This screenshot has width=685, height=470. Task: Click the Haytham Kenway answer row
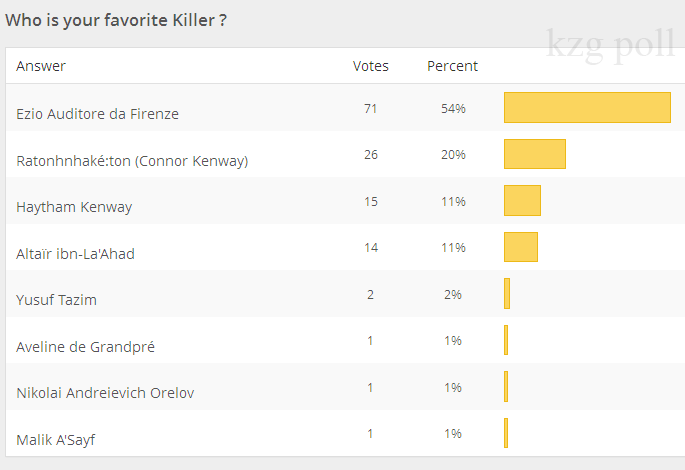(74, 207)
